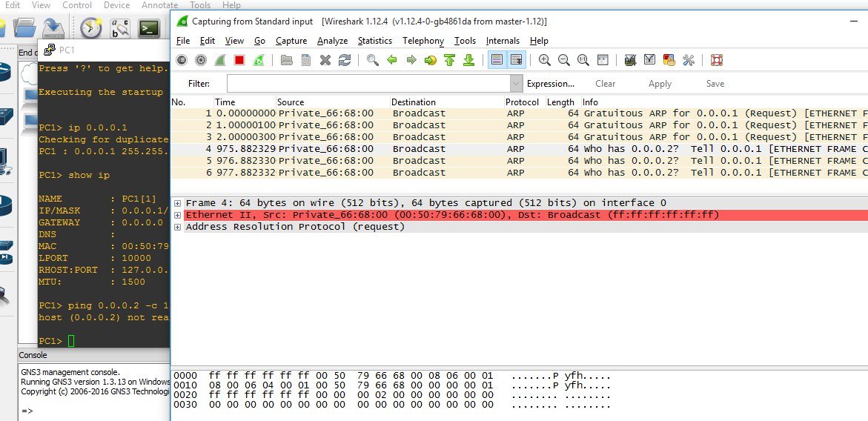This screenshot has width=868, height=421.
Task: Go to specific packet number icon
Action: pyautogui.click(x=430, y=60)
